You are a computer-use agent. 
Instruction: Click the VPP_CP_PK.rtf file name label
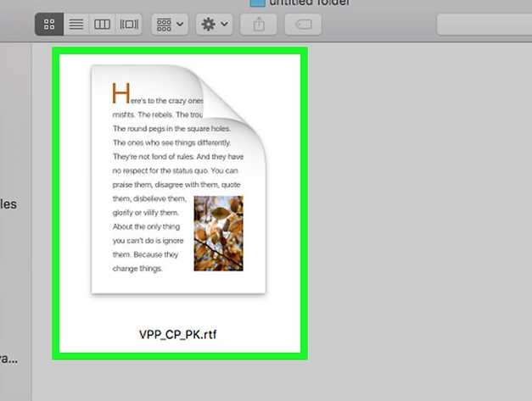(178, 334)
